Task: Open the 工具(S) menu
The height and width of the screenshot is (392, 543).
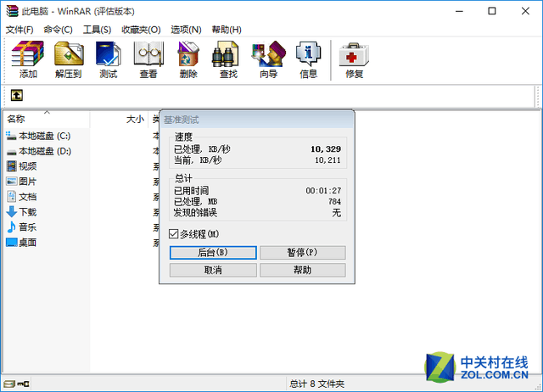Action: point(97,30)
